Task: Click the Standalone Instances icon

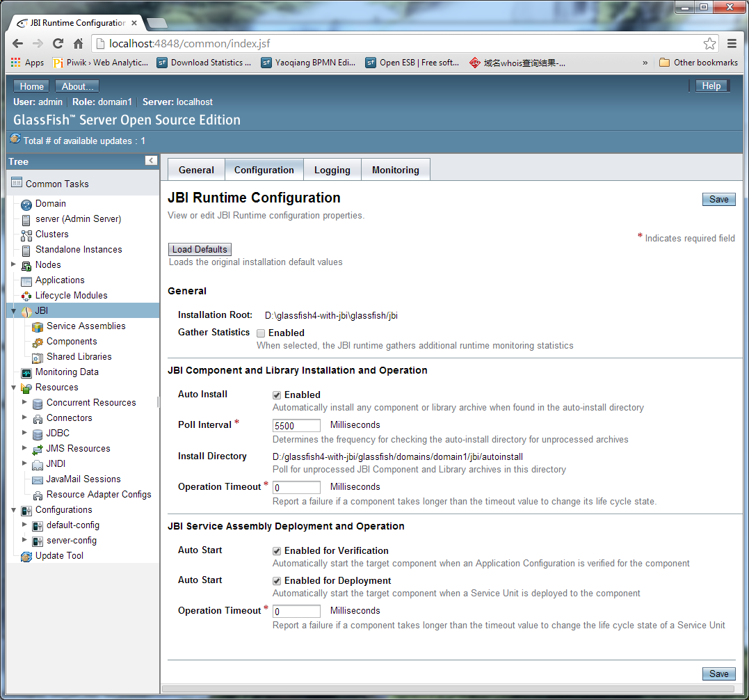Action: (x=26, y=250)
